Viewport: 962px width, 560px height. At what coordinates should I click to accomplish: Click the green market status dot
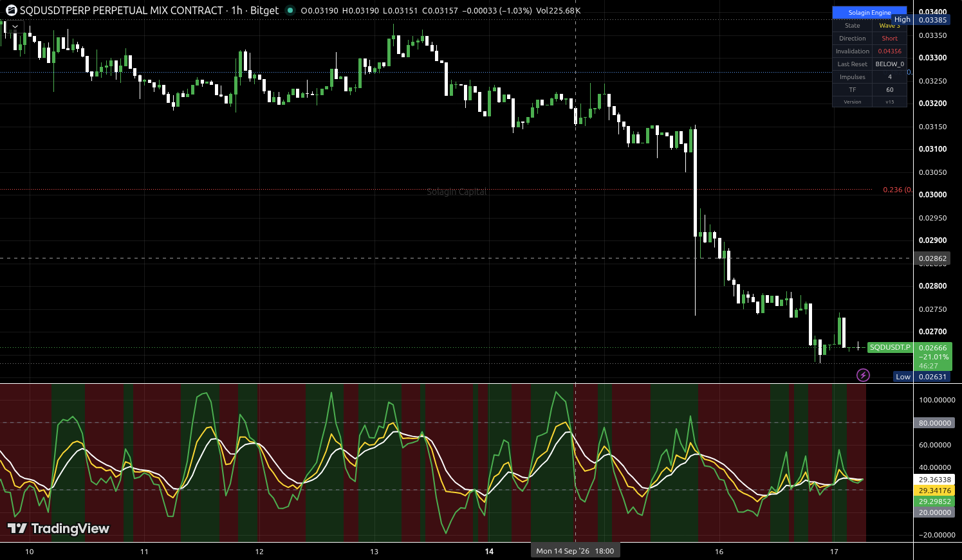click(x=290, y=10)
